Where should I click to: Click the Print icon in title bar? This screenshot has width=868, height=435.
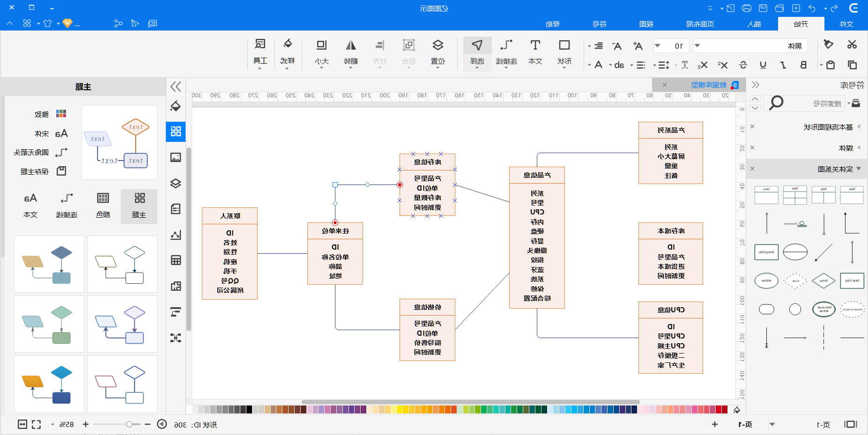pyautogui.click(x=747, y=8)
